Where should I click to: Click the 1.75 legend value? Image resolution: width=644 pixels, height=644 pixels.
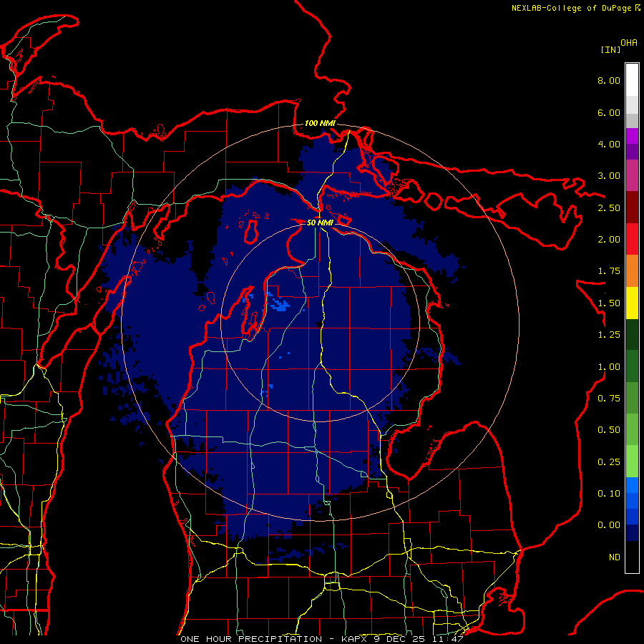609,271
